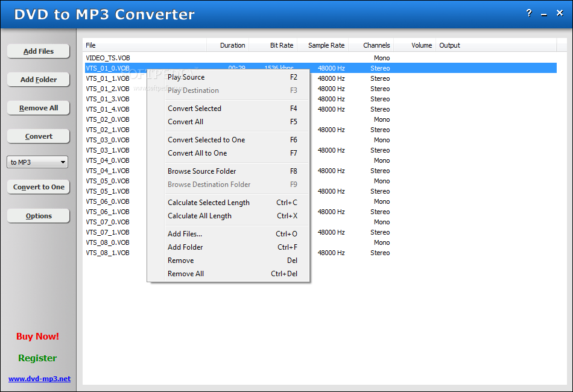
Task: Select the VTS_03_1.VOB file row
Action: click(107, 150)
